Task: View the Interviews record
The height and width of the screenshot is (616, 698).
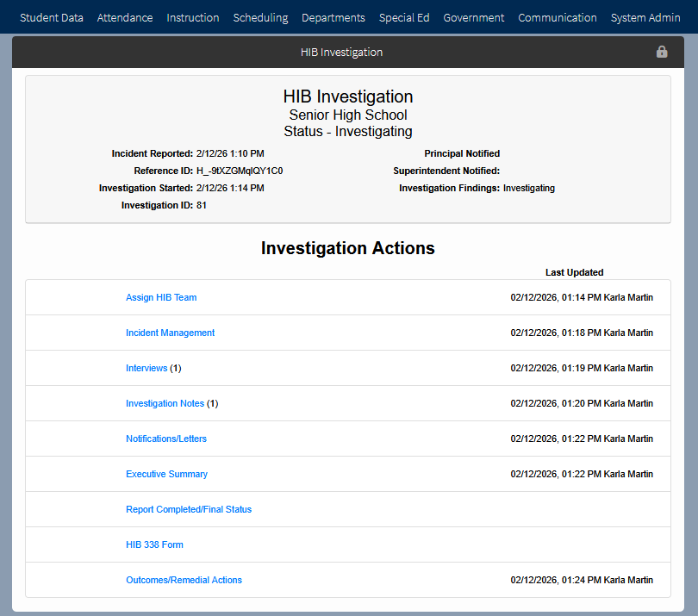Action: pos(146,368)
